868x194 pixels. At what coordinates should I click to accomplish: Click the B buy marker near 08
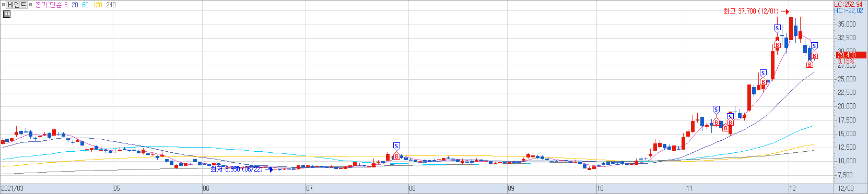[x=396, y=156]
